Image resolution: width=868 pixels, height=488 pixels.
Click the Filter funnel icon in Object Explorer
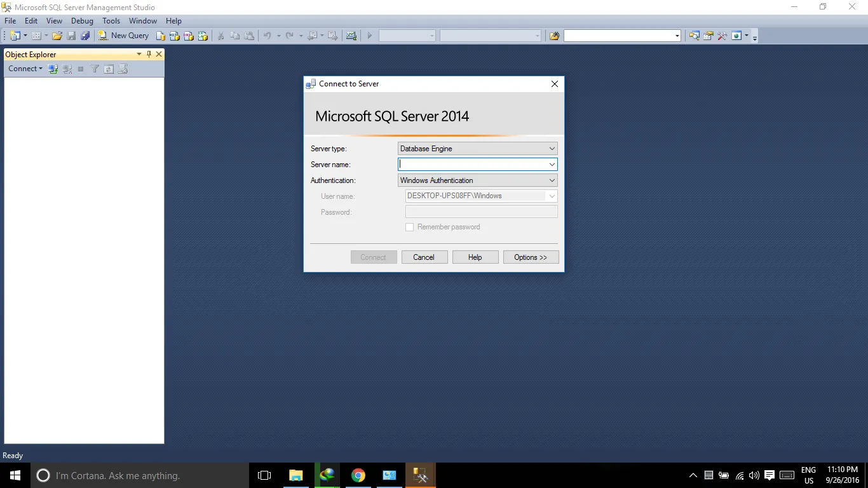[x=95, y=69]
